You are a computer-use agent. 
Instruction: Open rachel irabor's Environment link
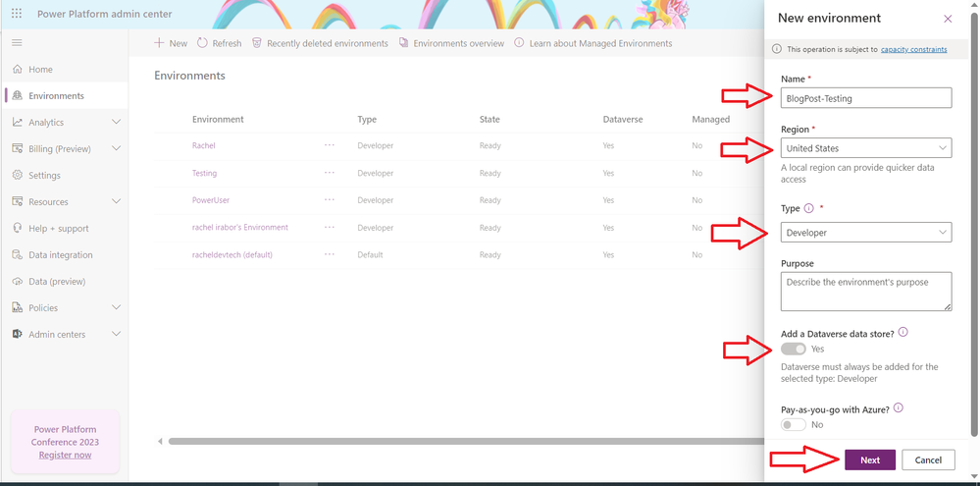(x=240, y=227)
